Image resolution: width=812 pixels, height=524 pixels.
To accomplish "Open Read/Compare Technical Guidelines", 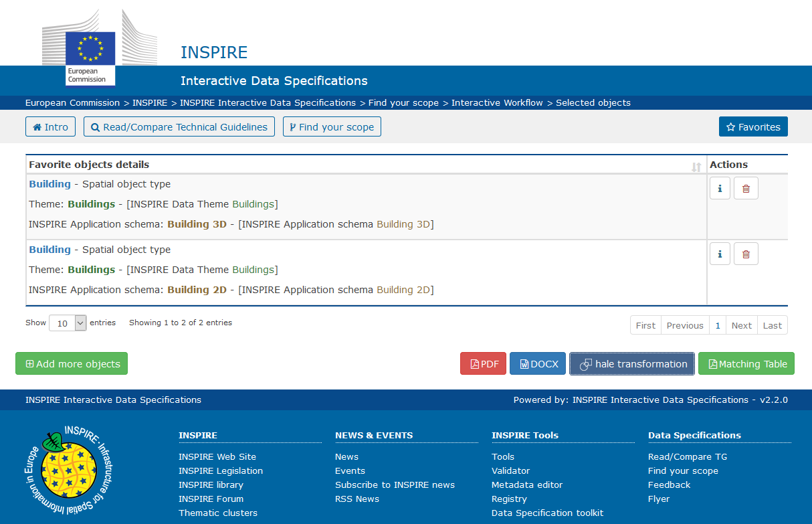I will (179, 126).
